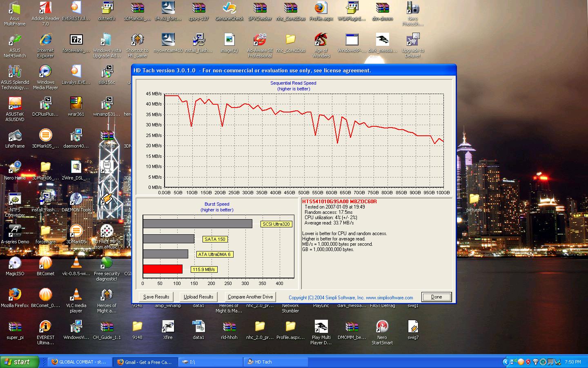Click Compare Another Drive button

(250, 297)
